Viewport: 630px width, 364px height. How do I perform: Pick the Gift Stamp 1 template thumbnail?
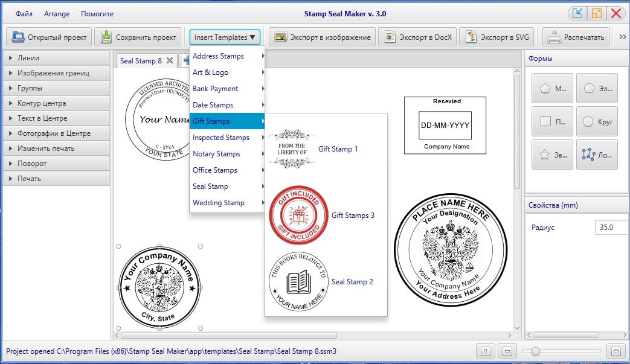click(x=292, y=149)
